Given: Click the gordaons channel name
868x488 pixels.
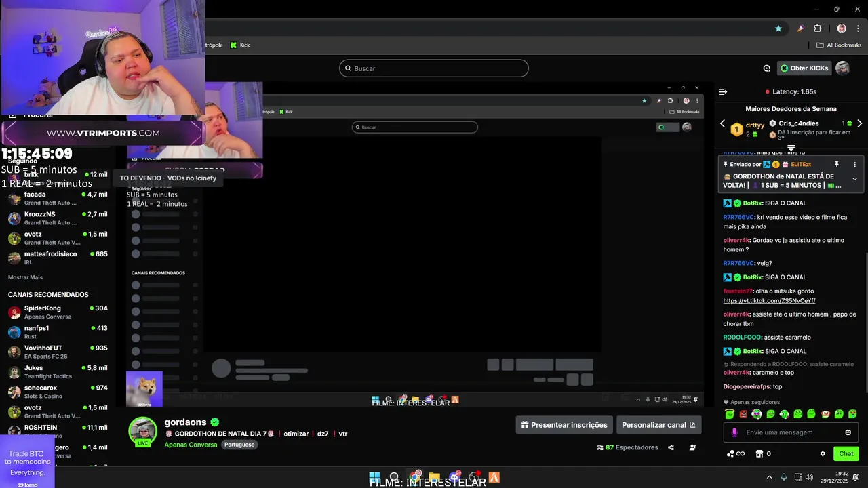Looking at the screenshot, I should tap(185, 422).
